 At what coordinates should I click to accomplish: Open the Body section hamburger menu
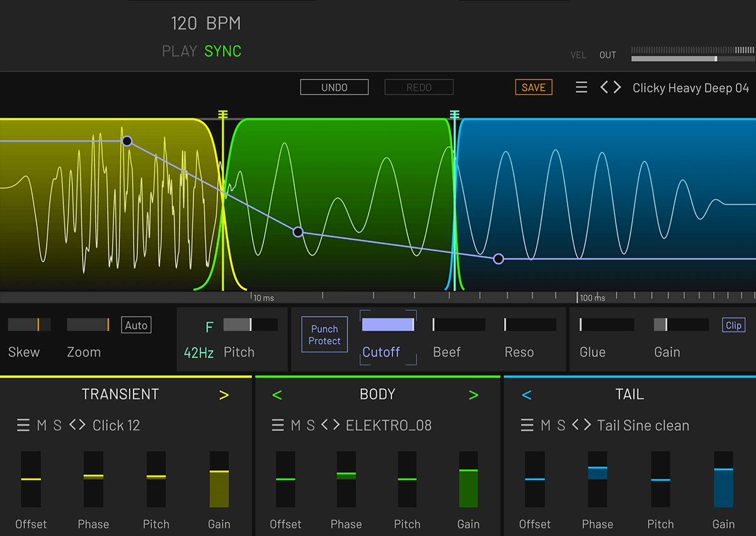[278, 426]
